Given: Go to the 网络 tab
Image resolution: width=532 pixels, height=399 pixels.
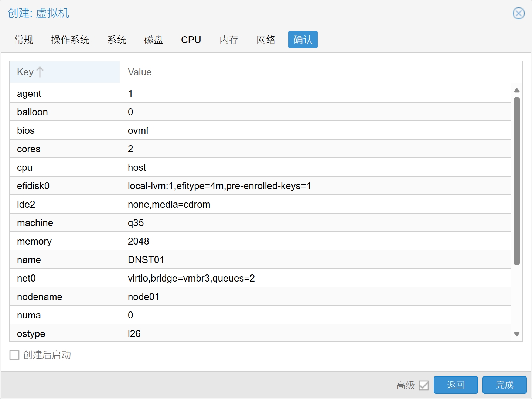Looking at the screenshot, I should coord(266,40).
